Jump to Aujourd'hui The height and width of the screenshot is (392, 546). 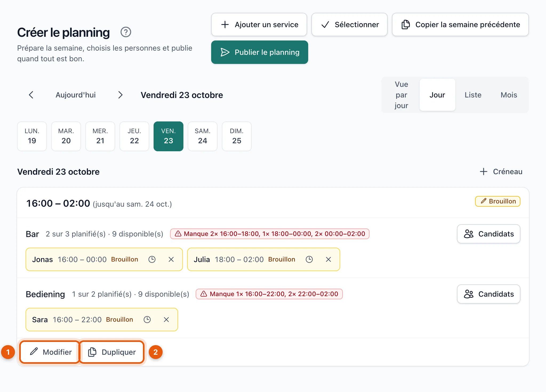76,95
